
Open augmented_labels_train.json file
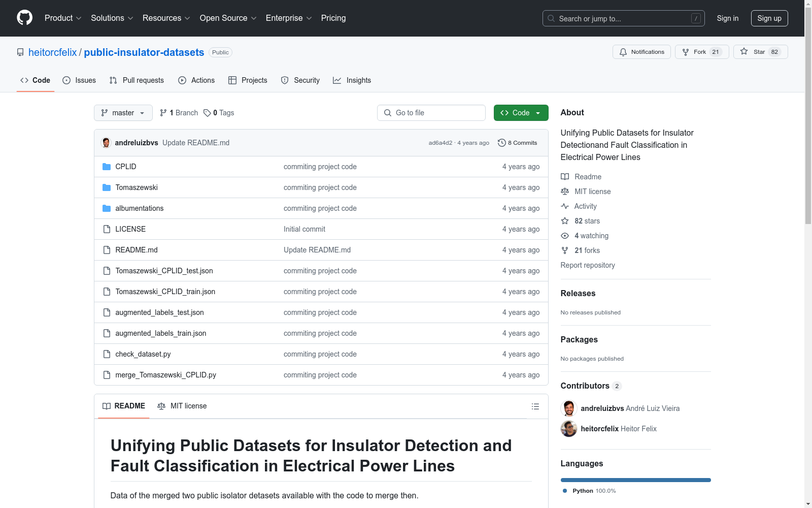pyautogui.click(x=161, y=333)
